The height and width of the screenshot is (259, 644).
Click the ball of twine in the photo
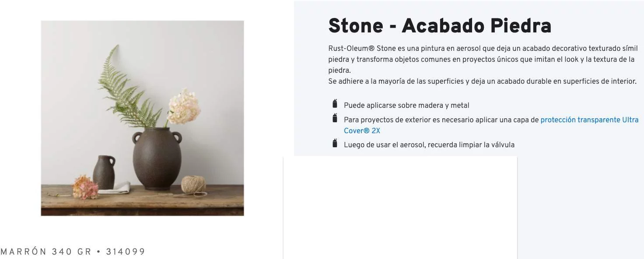pyautogui.click(x=193, y=184)
